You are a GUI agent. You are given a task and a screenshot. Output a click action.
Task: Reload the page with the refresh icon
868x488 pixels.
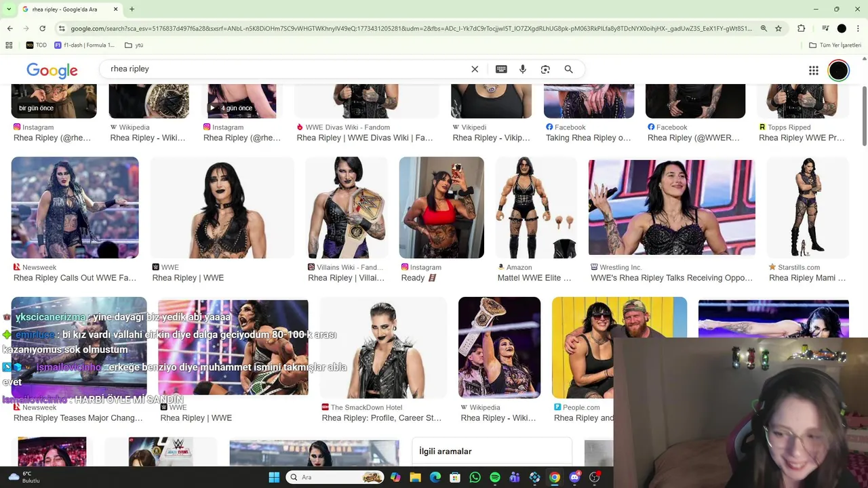click(x=42, y=28)
